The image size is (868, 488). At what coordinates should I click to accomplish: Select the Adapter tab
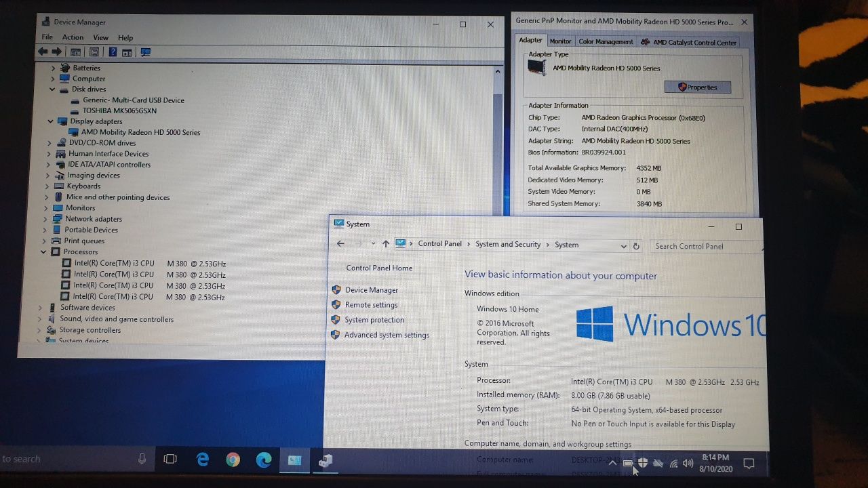pyautogui.click(x=531, y=40)
